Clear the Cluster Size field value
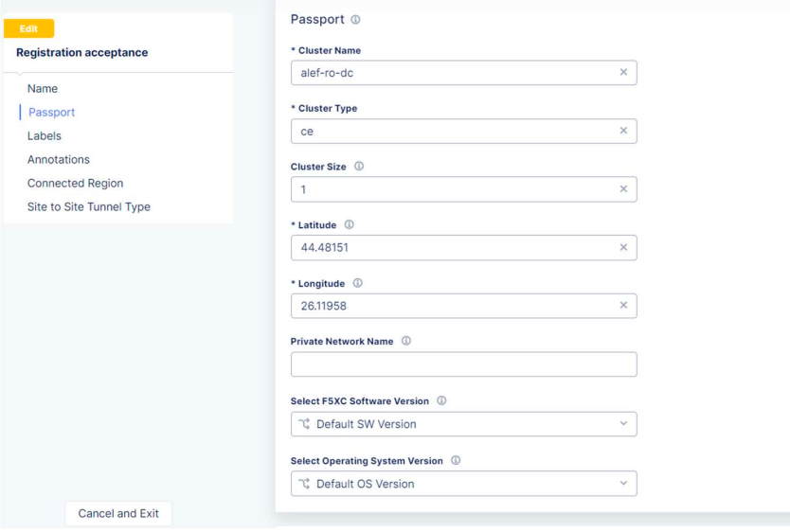The width and height of the screenshot is (790, 532). coord(623,188)
